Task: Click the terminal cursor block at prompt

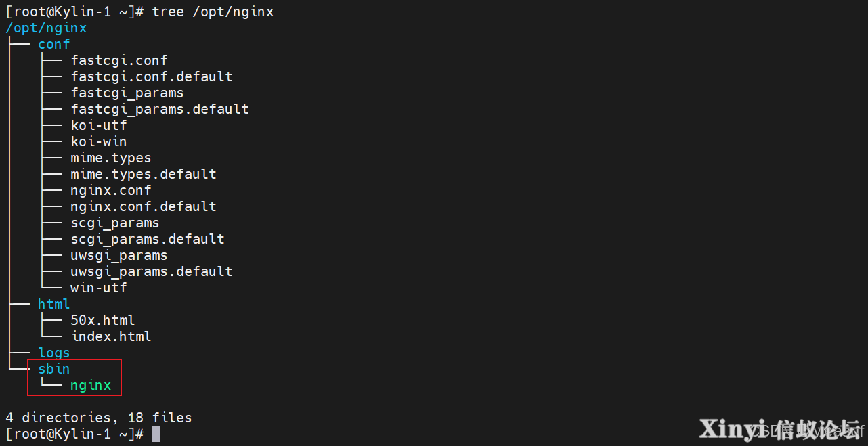Action: click(156, 434)
